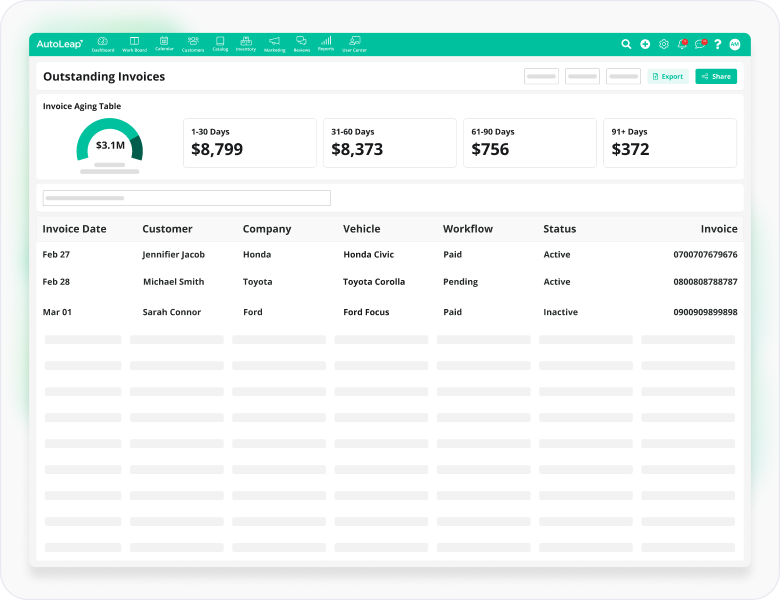Open the Calendar view
Image resolution: width=781 pixels, height=601 pixels.
pyautogui.click(x=164, y=44)
